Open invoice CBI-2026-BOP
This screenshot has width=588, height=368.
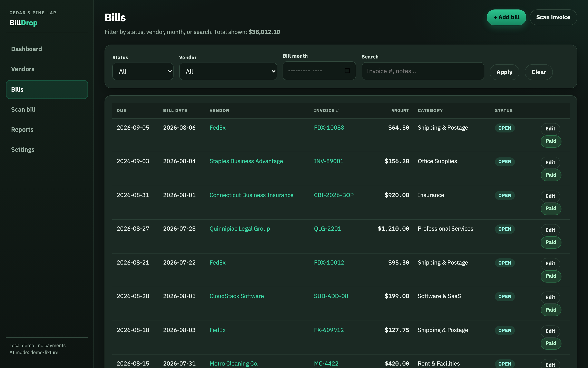(x=334, y=195)
